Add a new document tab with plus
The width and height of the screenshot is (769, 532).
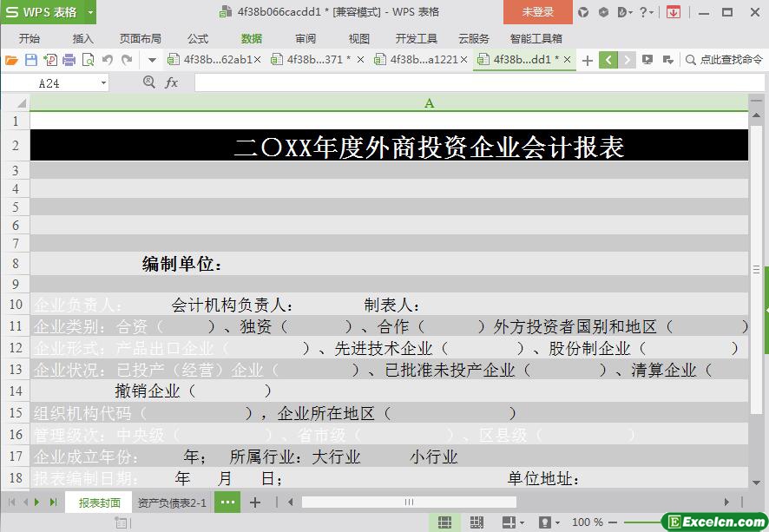point(587,60)
